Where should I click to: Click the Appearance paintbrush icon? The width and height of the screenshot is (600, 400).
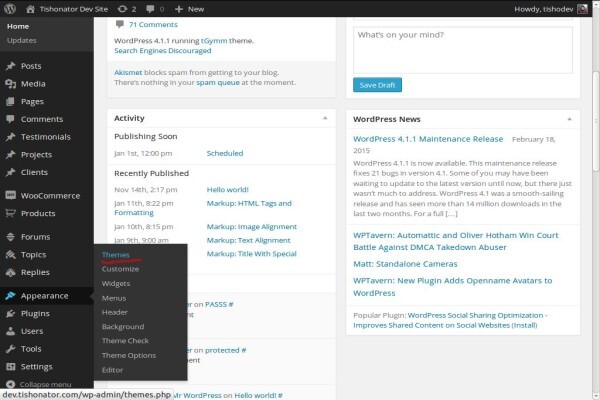tap(10, 296)
